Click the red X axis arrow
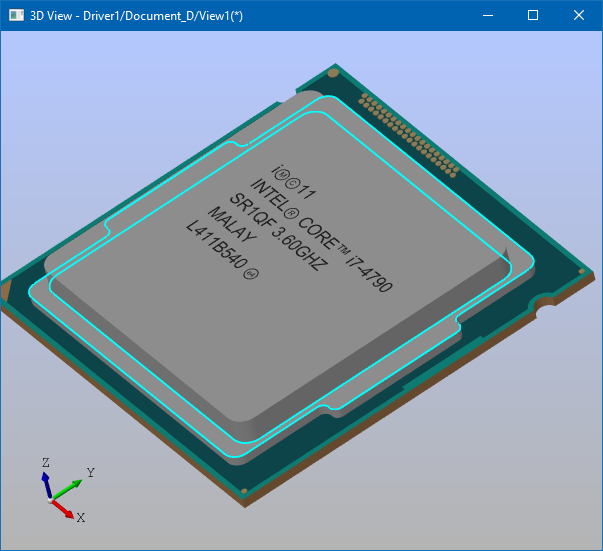The height and width of the screenshot is (551, 603). click(62, 509)
